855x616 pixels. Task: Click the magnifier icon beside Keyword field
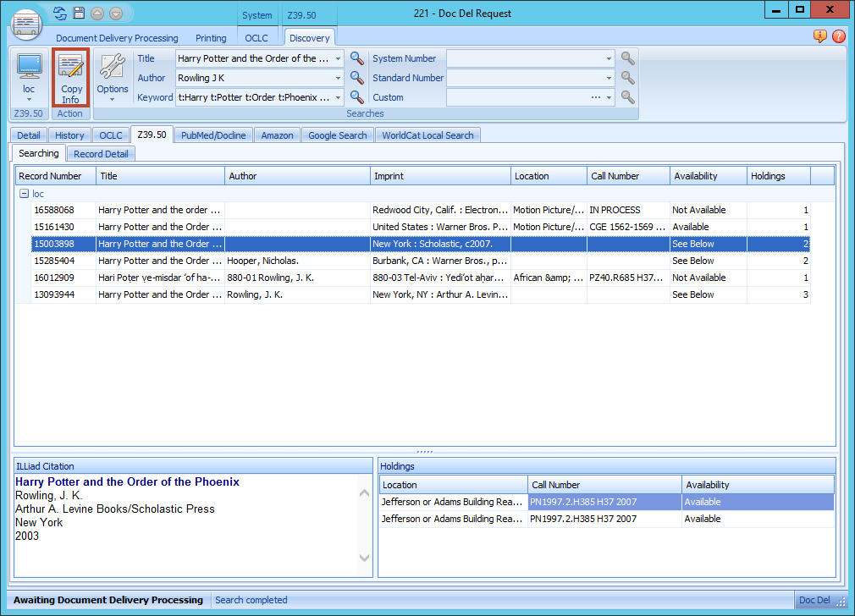click(x=356, y=97)
